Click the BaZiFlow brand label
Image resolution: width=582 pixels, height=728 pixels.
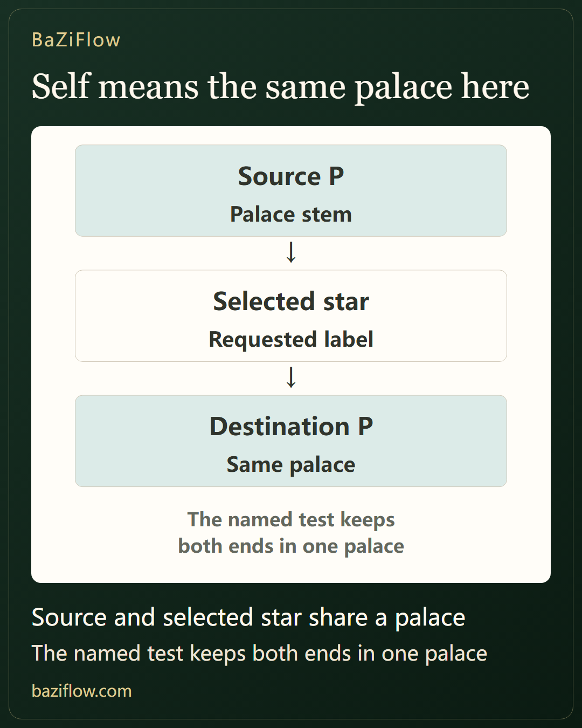[x=76, y=40]
